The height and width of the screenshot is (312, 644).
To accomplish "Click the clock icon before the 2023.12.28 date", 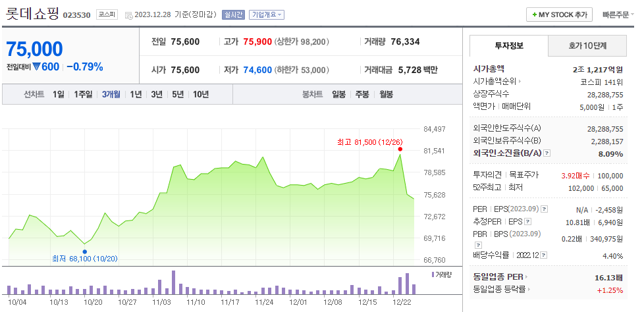I will click(x=128, y=15).
